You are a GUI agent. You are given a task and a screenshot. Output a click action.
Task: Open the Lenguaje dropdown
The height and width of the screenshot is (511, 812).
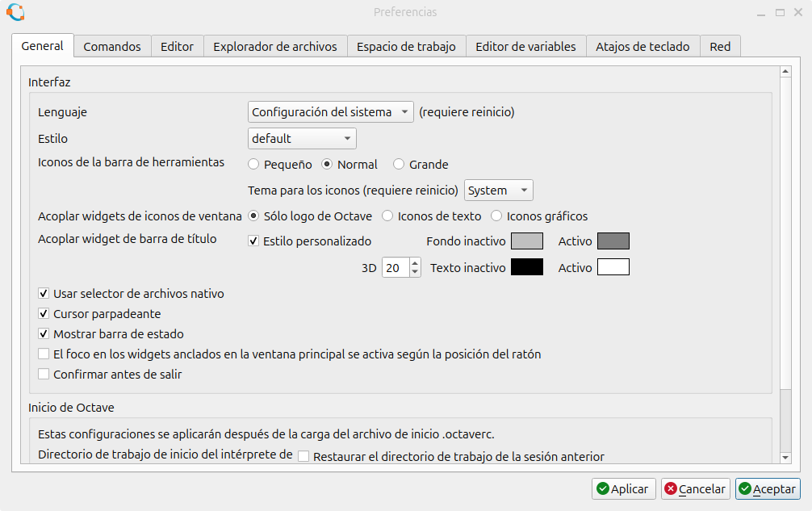tap(330, 112)
